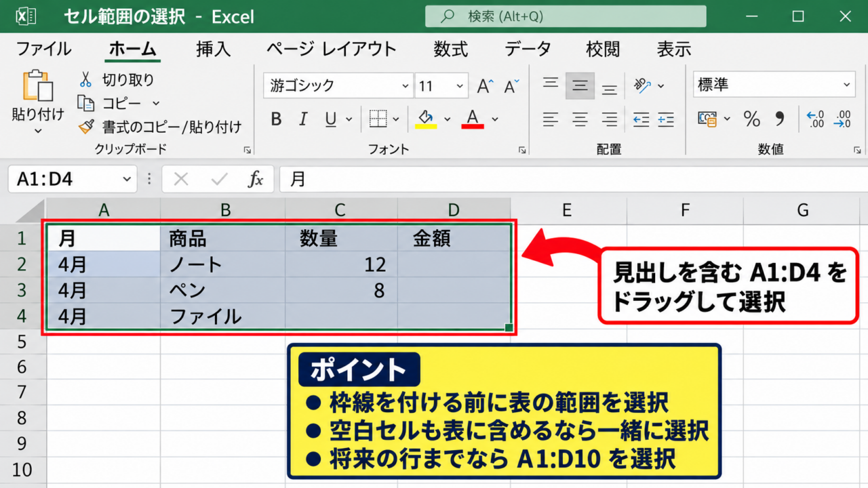Expand the 貼り付け paste options arrow

(x=38, y=130)
